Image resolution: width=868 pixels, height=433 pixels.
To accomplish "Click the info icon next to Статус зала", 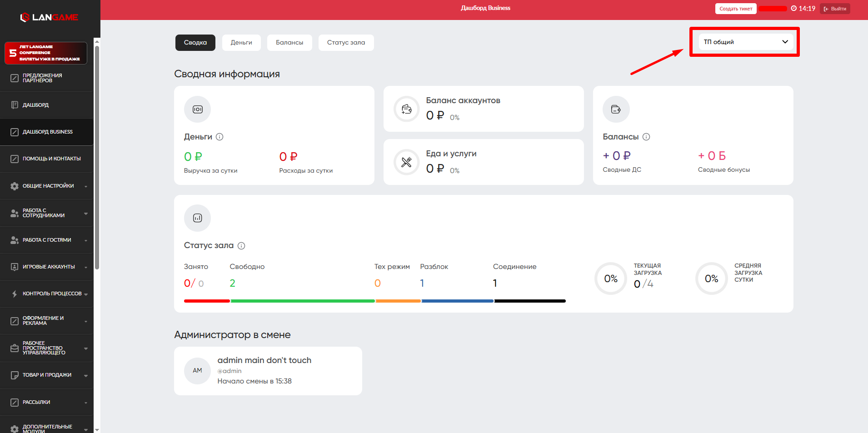I will 241,246.
